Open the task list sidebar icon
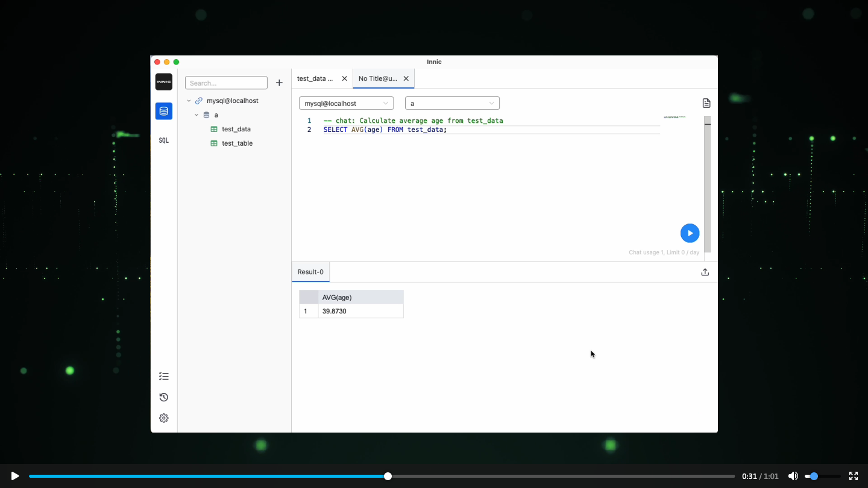The image size is (868, 488). [x=163, y=377]
